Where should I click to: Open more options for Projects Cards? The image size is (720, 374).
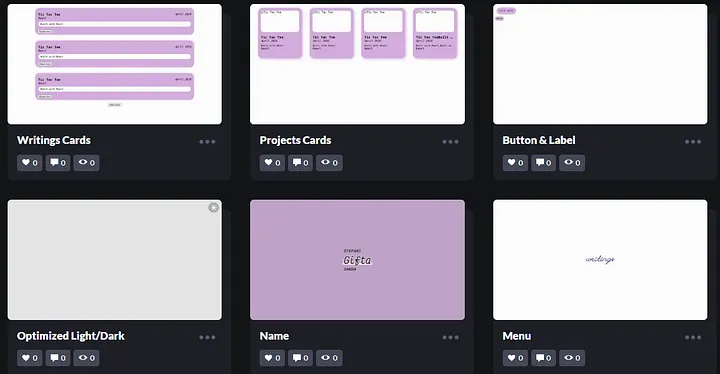click(450, 142)
